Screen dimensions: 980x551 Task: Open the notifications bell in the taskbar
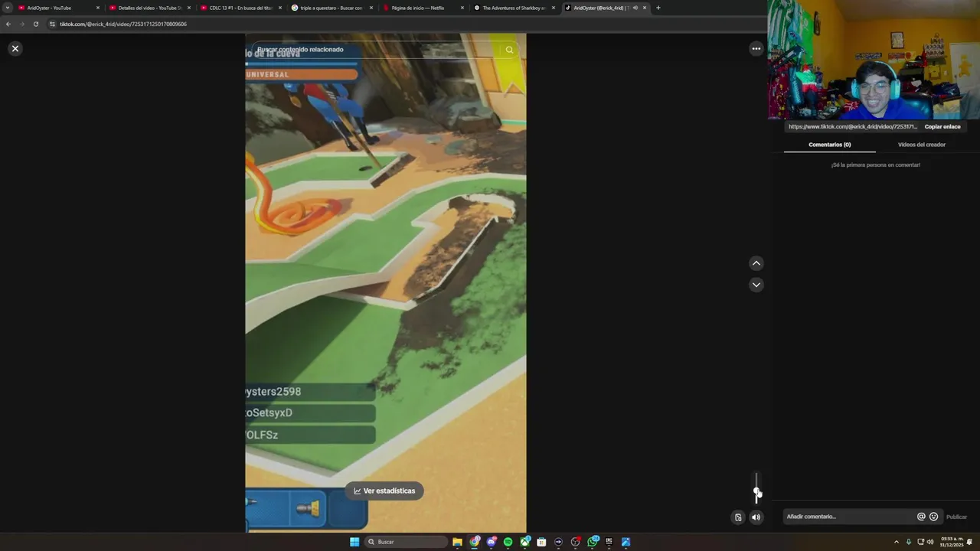click(969, 542)
